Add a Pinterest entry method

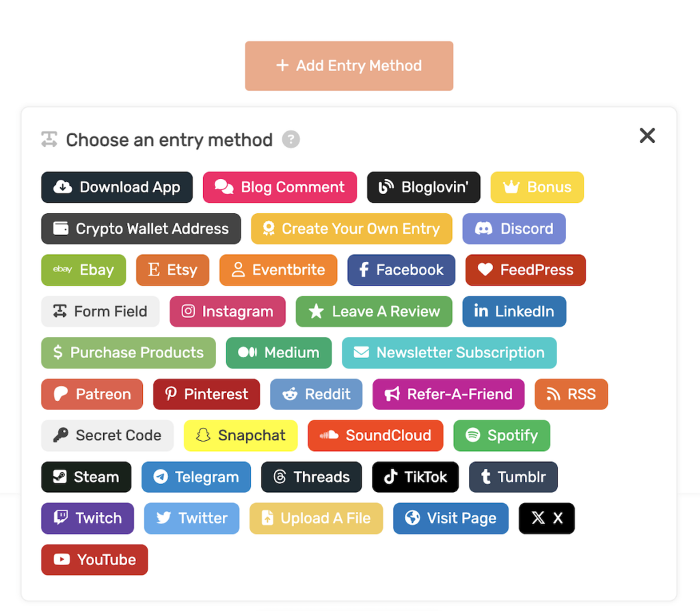(x=206, y=394)
